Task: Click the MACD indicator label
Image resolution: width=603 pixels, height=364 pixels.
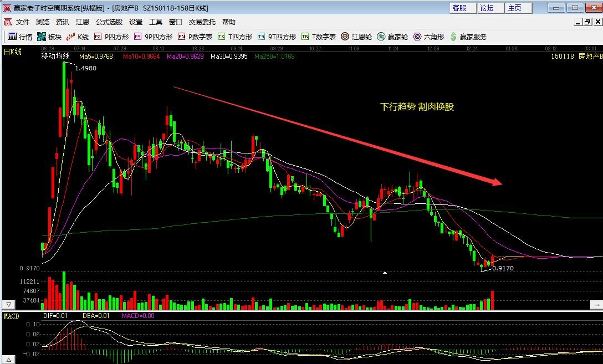Action: point(11,316)
